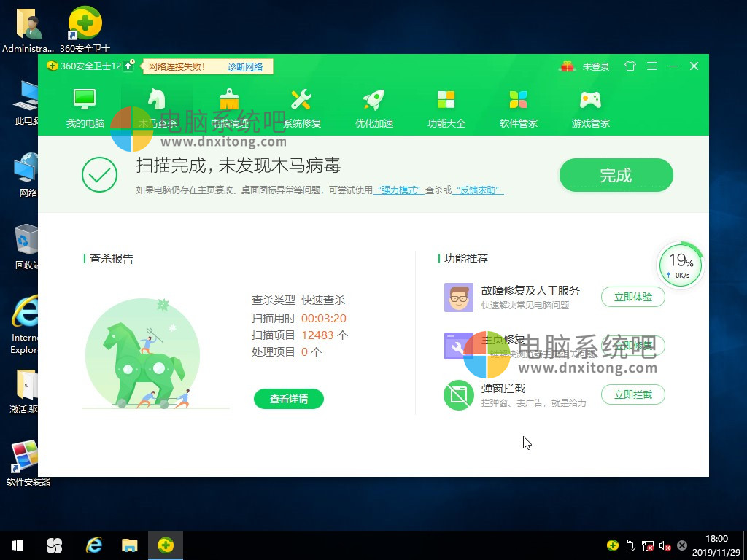The width and height of the screenshot is (747, 560).
Task: Open 优化加速 rocket icon
Action: click(x=373, y=108)
